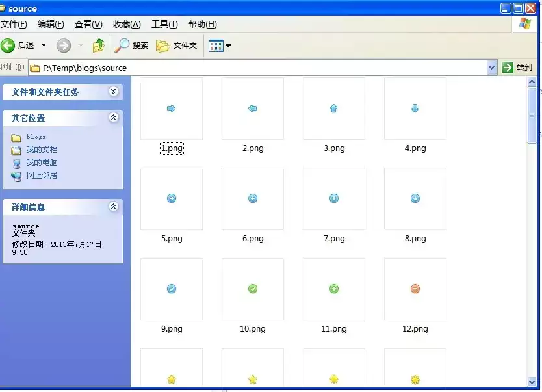Click the scrollbar down arrow
542x392 pixels.
532,382
